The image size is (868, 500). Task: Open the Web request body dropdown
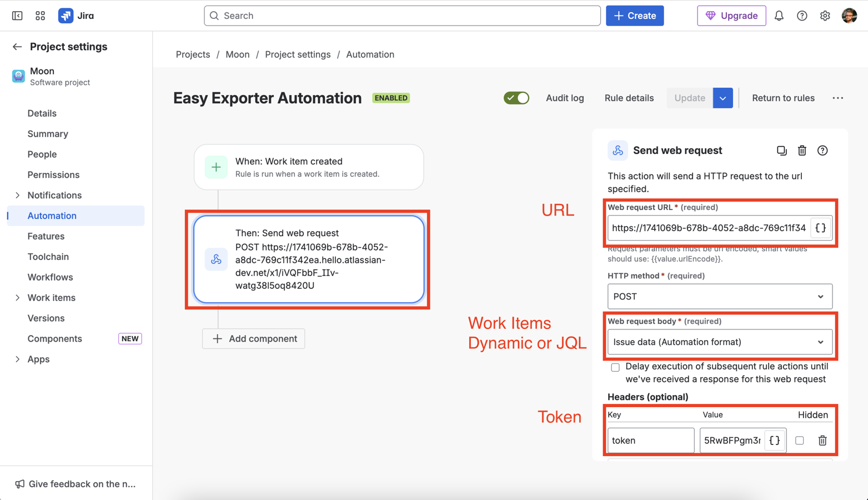720,342
